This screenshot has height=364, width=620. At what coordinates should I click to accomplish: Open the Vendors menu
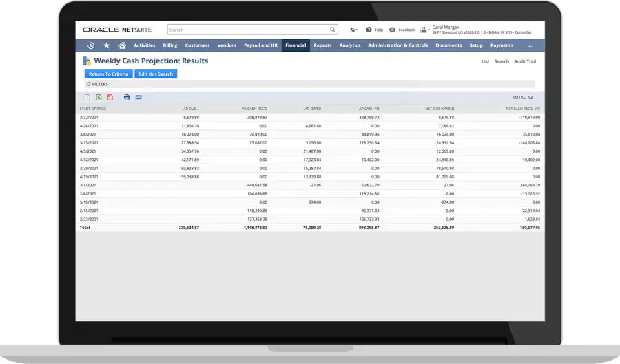coord(227,45)
